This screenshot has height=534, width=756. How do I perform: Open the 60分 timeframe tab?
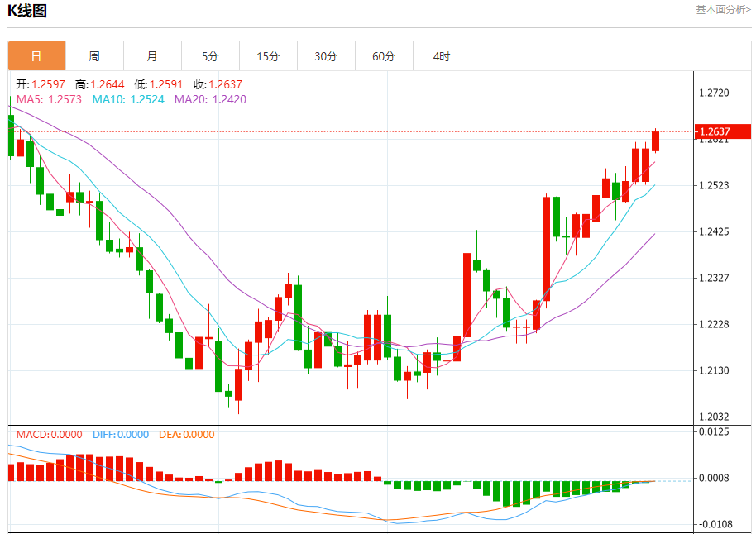[384, 56]
